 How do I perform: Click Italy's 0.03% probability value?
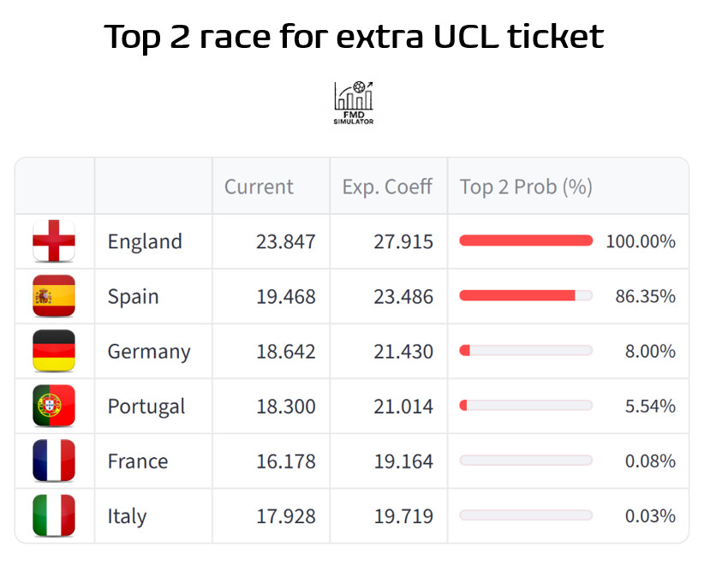650,516
